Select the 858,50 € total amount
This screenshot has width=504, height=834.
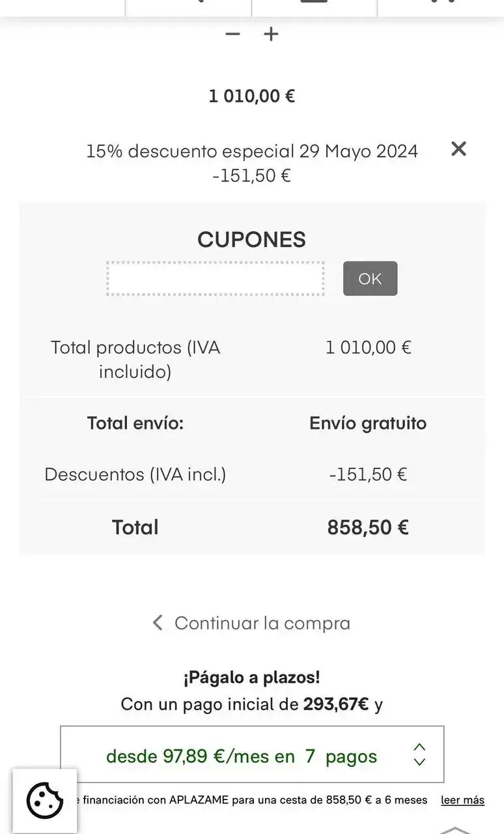click(368, 527)
